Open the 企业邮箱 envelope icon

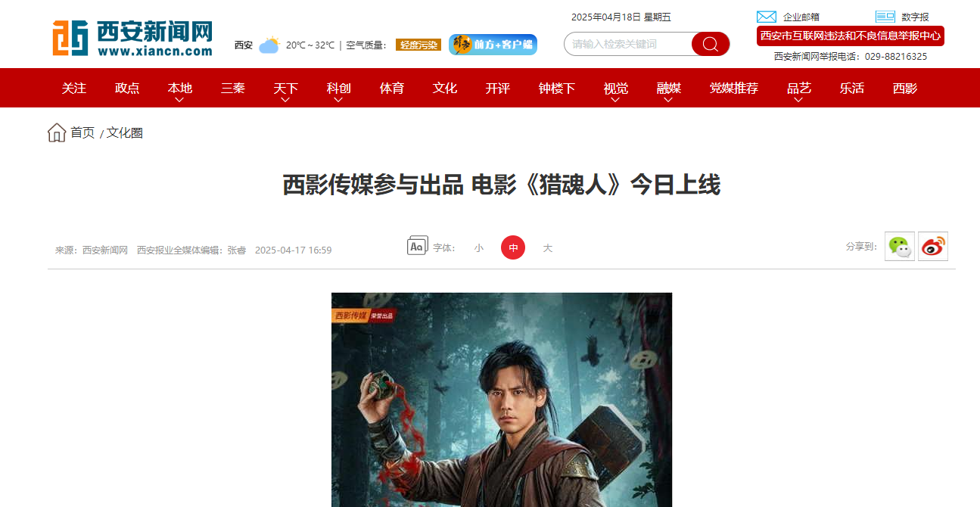click(x=767, y=17)
